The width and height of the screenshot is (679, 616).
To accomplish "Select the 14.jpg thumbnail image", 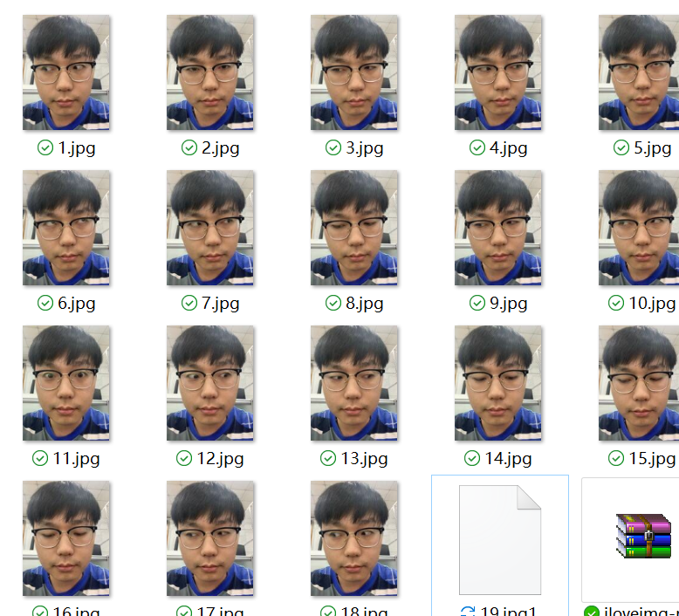I will coord(498,383).
